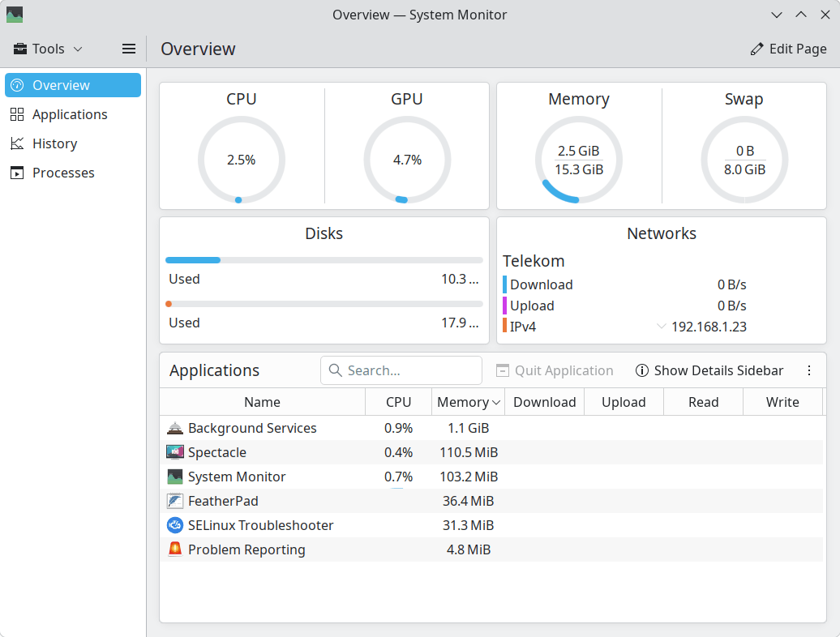This screenshot has height=637, width=840.
Task: Open the hamburger menu icon
Action: point(129,49)
